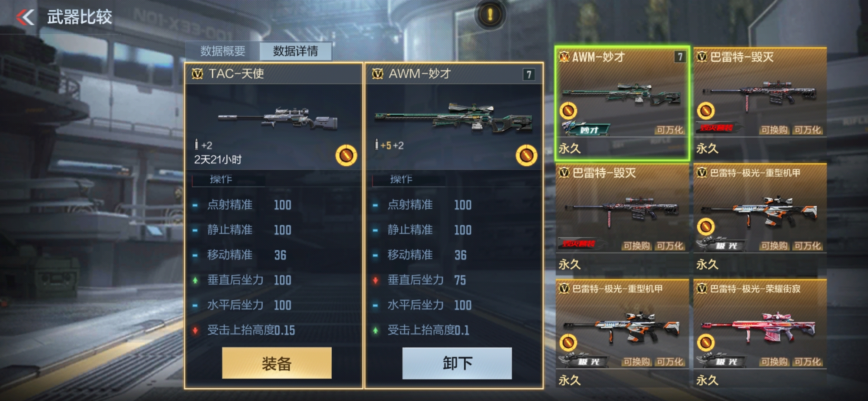Click the 操作 section header under TAC-天使
The width and height of the screenshot is (868, 401).
pyautogui.click(x=221, y=180)
